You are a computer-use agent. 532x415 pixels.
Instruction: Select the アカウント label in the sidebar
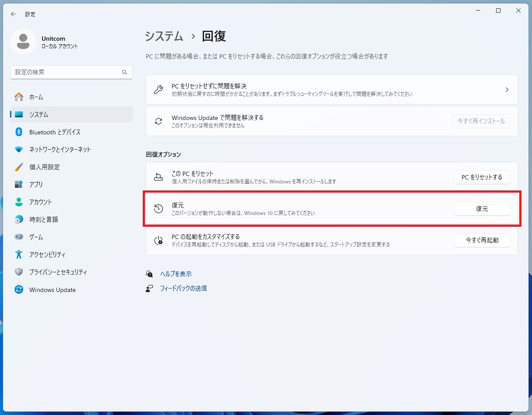(x=41, y=202)
